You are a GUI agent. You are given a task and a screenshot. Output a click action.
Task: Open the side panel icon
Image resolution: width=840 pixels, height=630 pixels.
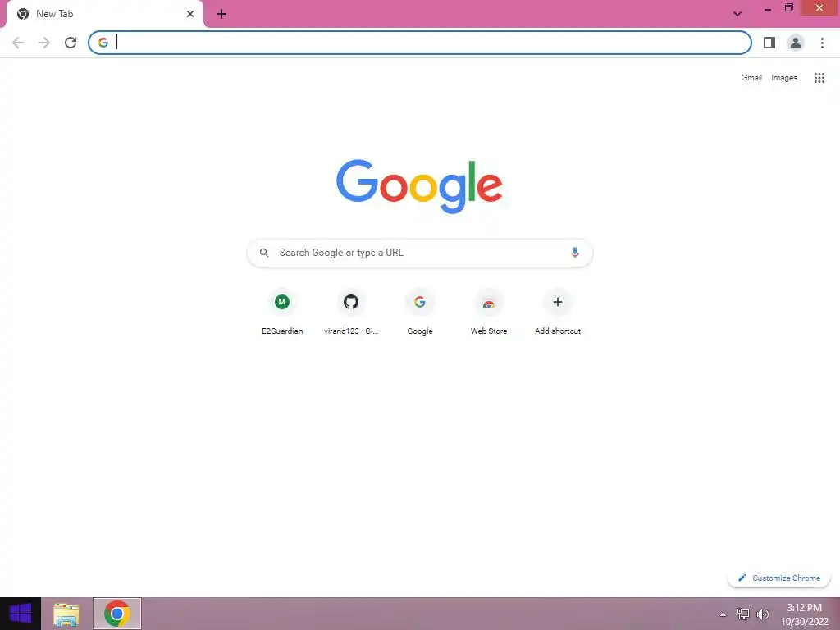pyautogui.click(x=769, y=43)
